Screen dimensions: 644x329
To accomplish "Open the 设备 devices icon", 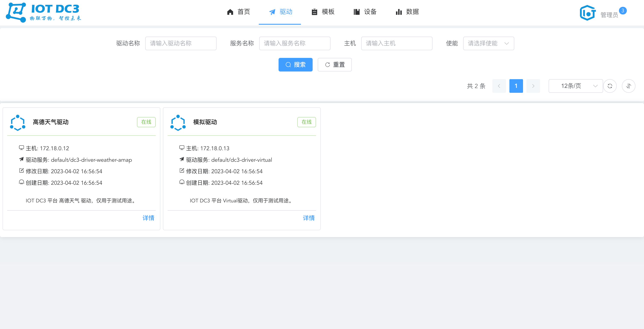I will pyautogui.click(x=356, y=12).
